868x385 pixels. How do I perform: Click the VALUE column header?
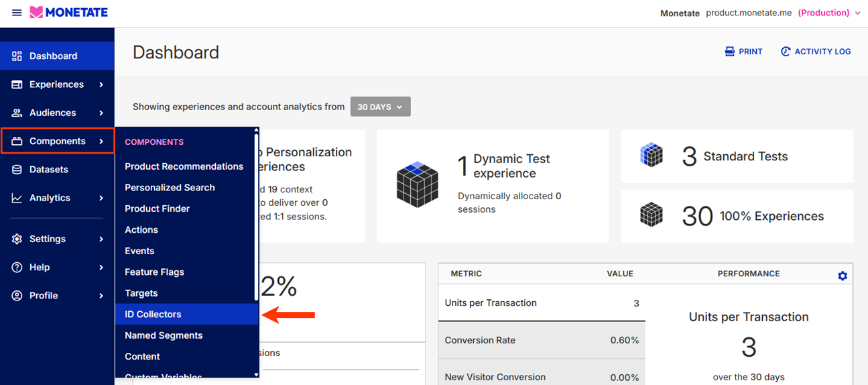pyautogui.click(x=620, y=274)
